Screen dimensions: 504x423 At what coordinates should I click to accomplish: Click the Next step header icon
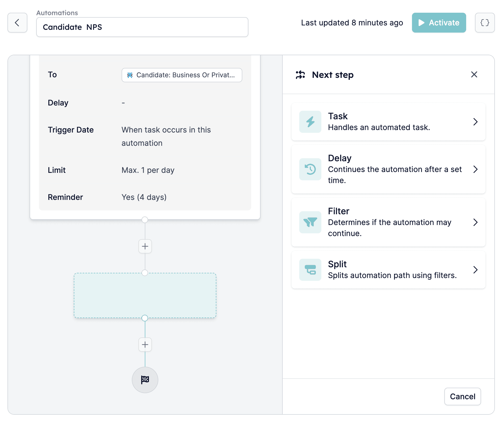(300, 75)
